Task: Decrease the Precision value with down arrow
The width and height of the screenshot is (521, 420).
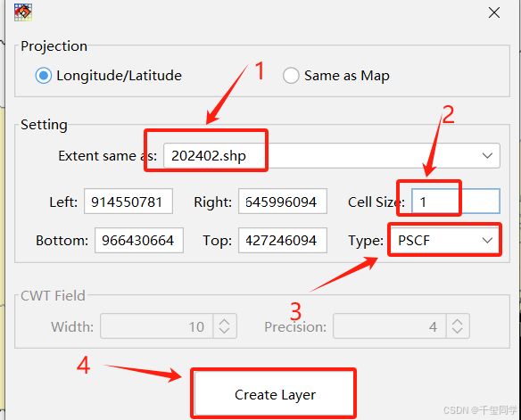Action: pyautogui.click(x=458, y=332)
